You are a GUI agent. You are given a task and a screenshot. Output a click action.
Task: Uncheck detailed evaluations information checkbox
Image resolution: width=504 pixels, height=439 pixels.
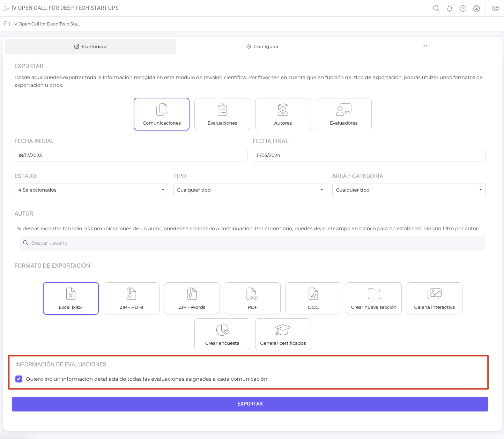coord(19,379)
